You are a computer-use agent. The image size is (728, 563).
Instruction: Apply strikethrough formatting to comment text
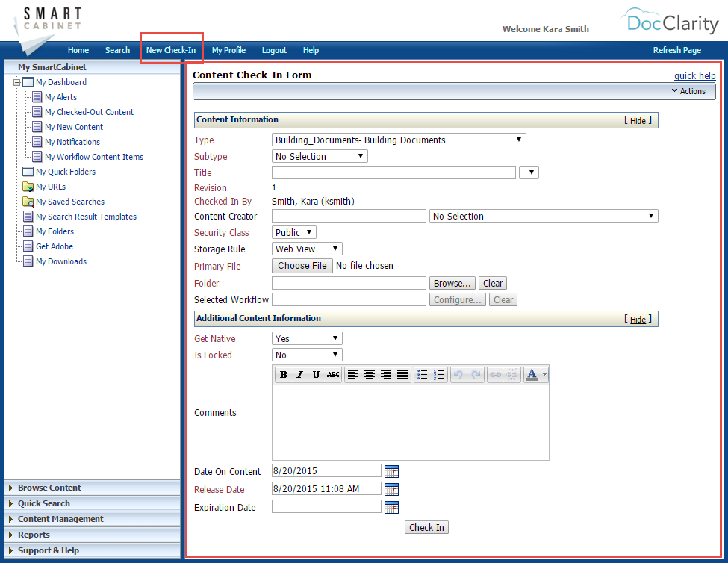333,374
